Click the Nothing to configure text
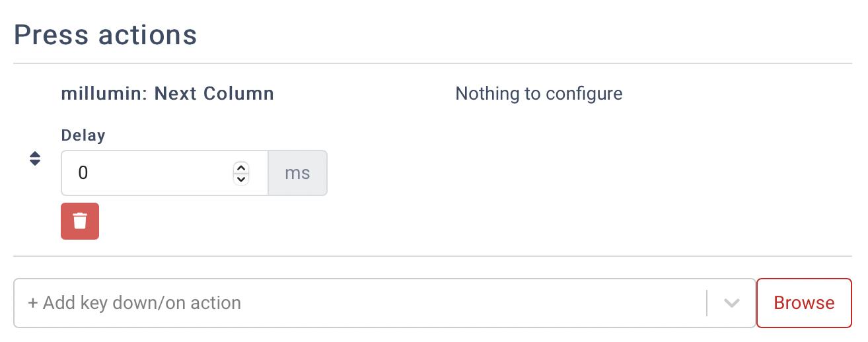 (x=539, y=94)
